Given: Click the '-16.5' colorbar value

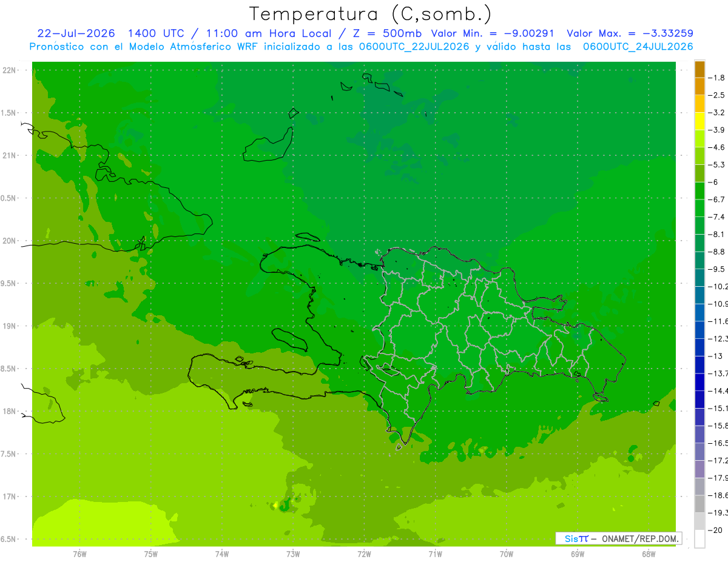Looking at the screenshot, I should coord(719,443).
